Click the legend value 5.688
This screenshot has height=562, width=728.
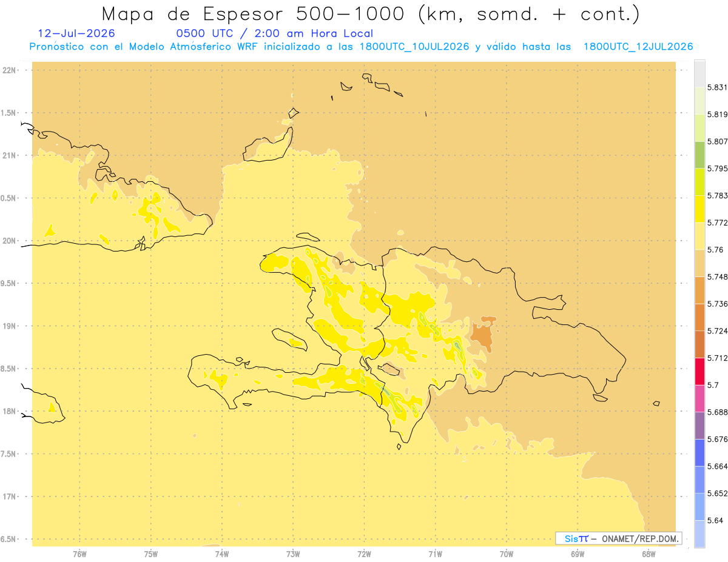(718, 412)
